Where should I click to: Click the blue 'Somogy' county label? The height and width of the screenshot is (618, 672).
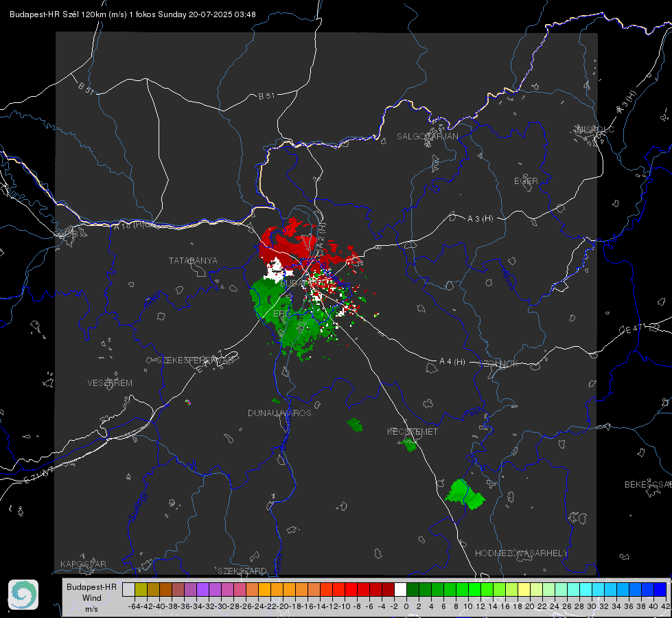point(137,507)
